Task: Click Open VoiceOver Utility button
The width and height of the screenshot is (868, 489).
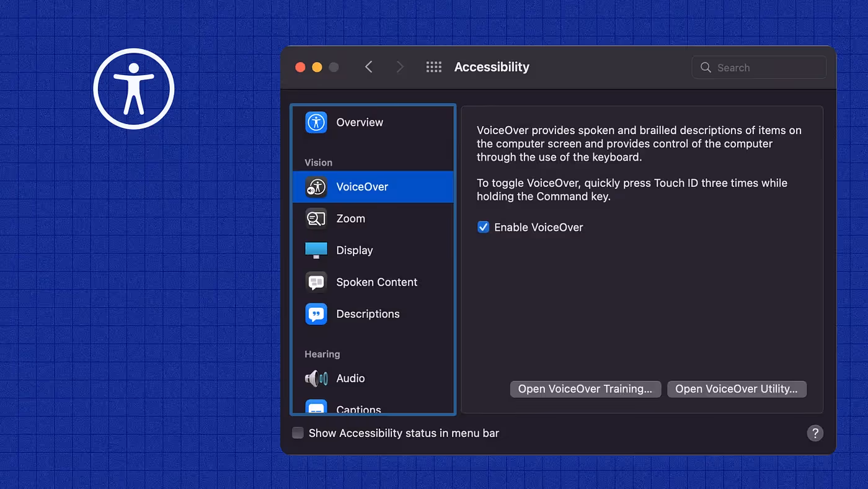Action: [737, 389]
